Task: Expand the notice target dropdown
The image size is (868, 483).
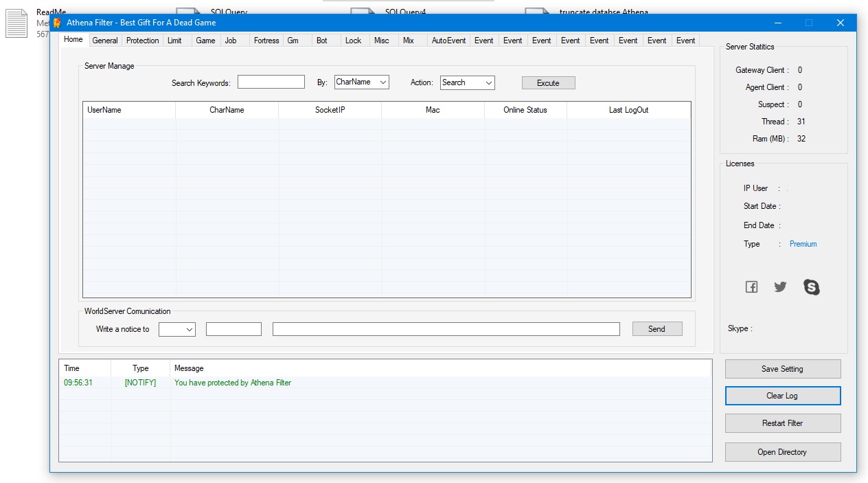Action: pyautogui.click(x=177, y=330)
